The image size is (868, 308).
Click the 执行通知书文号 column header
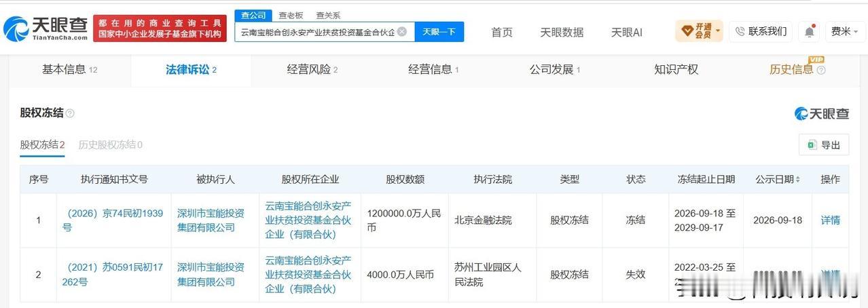pos(114,180)
